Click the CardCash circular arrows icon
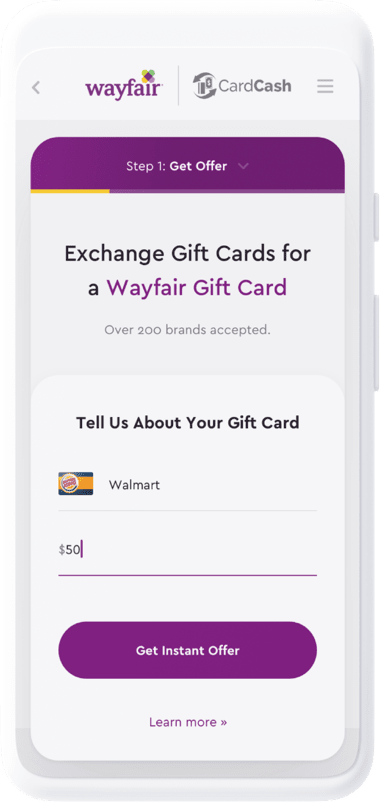Screen dimensions: 380x802 pos(204,85)
